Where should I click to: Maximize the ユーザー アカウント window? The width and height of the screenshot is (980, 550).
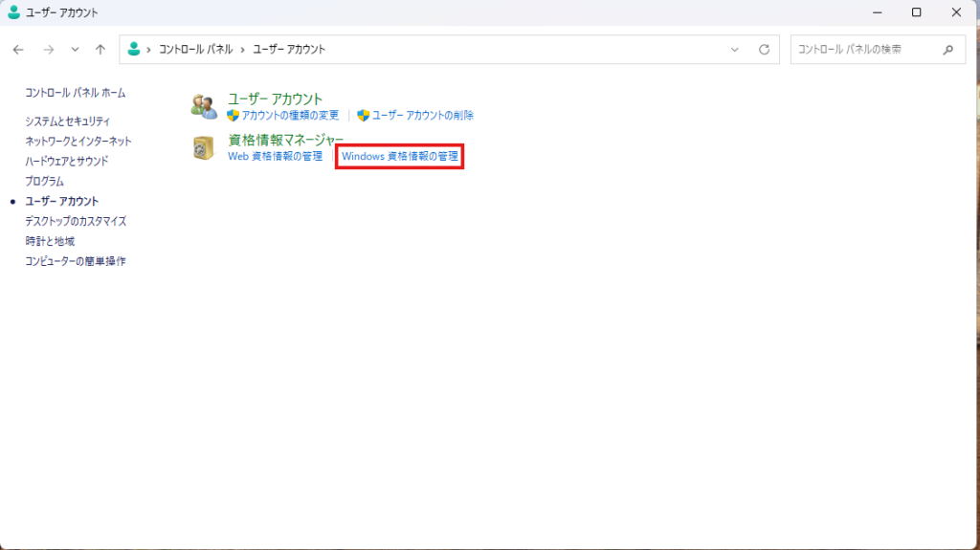(x=916, y=12)
